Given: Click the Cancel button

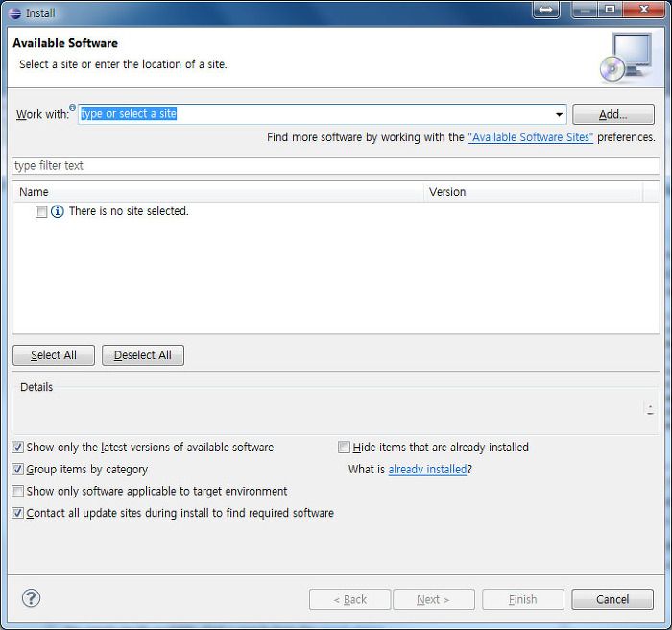Looking at the screenshot, I should 612,599.
